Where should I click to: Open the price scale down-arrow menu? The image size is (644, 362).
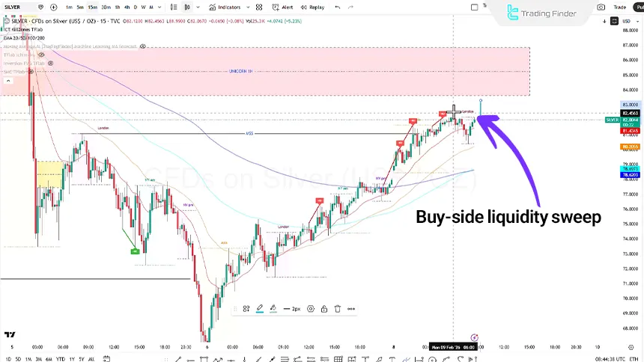click(604, 21)
